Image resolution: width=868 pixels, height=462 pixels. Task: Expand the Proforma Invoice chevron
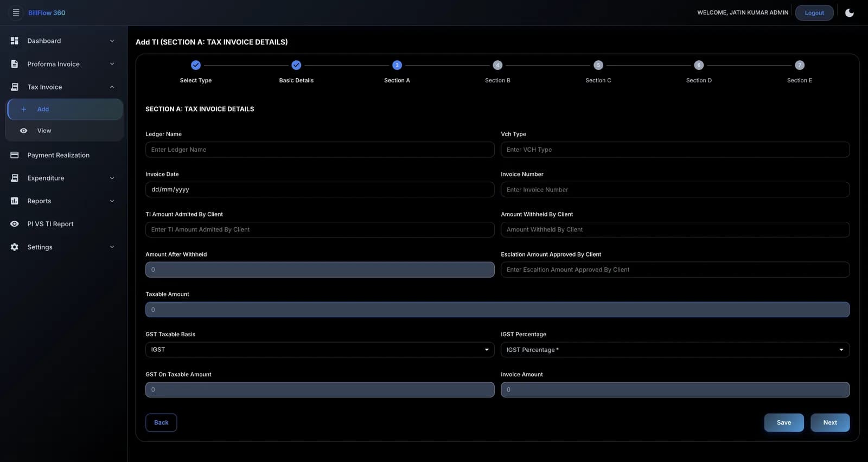point(112,64)
